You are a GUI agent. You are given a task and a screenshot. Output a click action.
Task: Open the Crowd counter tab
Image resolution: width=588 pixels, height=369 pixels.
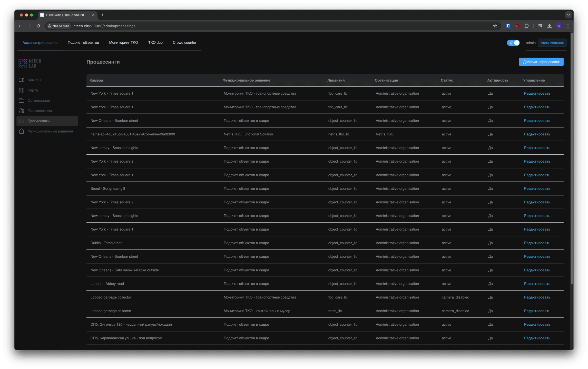[184, 43]
